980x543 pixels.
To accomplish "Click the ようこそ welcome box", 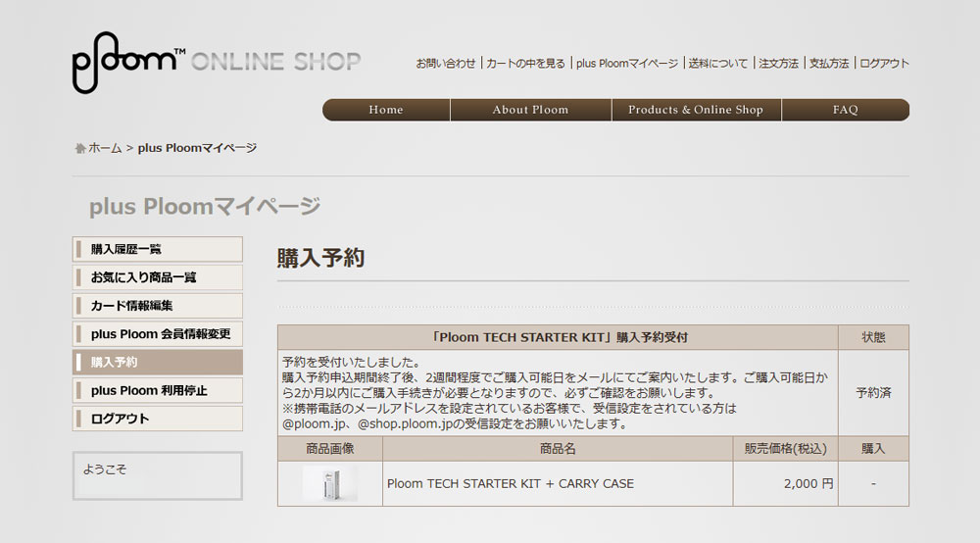I will (x=158, y=475).
